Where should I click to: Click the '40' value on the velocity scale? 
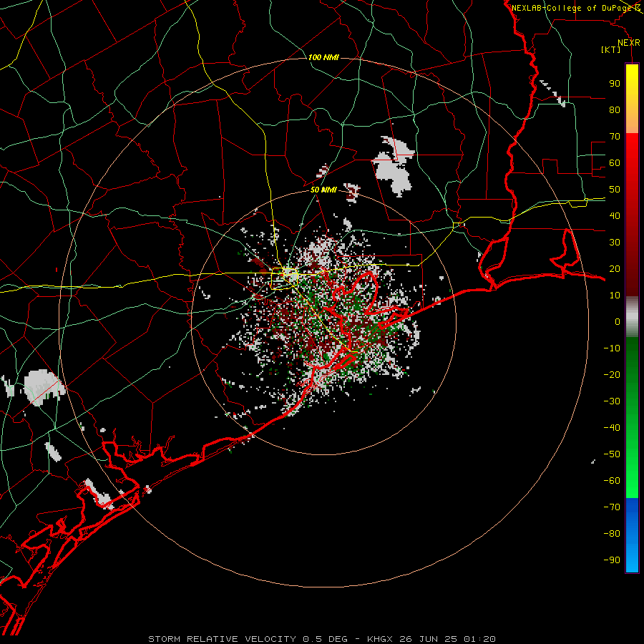click(x=615, y=216)
